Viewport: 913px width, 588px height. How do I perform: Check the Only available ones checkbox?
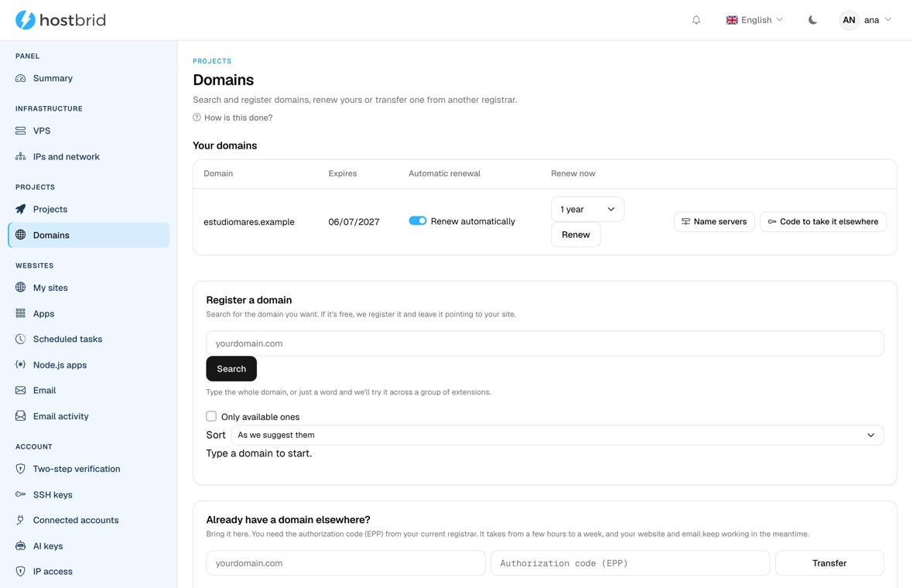click(211, 416)
